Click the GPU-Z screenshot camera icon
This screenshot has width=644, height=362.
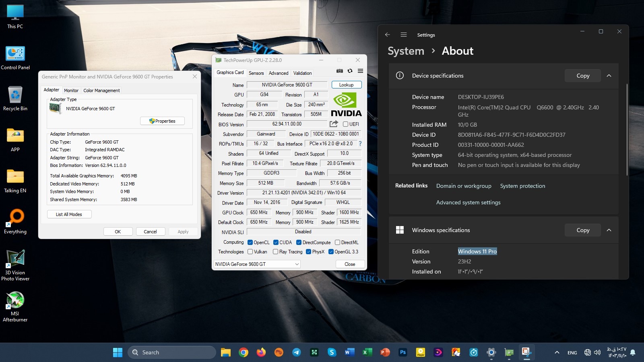(340, 71)
